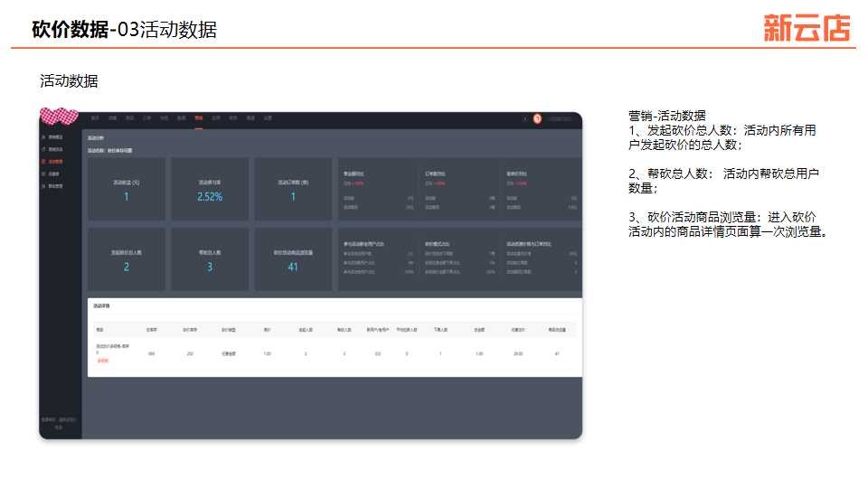
Task: Go to the 财务 top navigation tab
Action: 233,117
